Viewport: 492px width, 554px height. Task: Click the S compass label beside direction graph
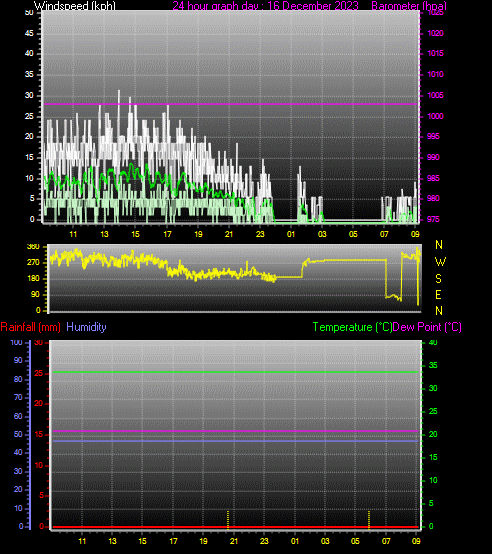pos(438,279)
